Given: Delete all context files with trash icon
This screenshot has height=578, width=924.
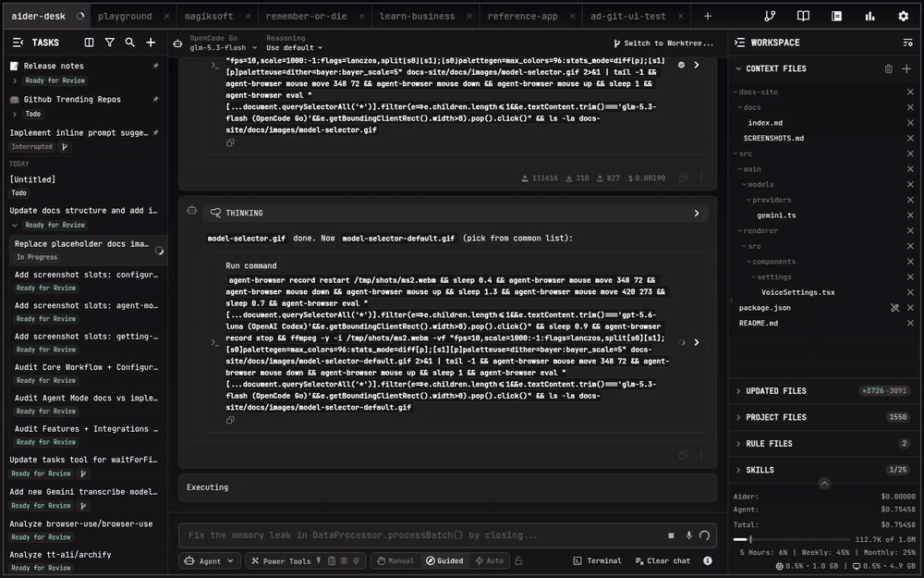Looking at the screenshot, I should [889, 69].
